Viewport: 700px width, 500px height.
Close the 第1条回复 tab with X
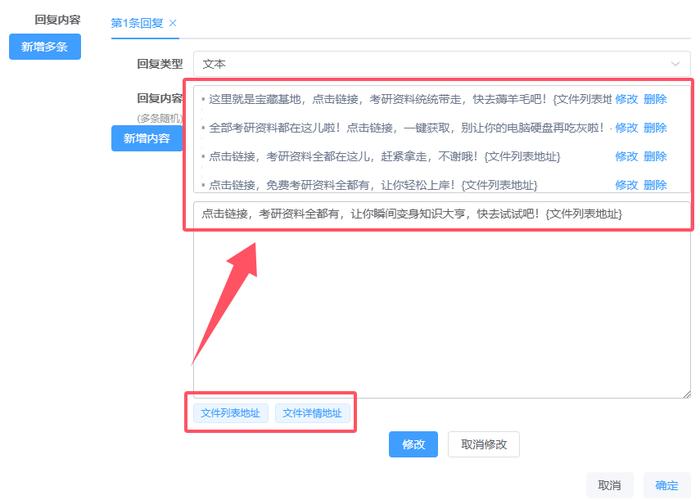(x=173, y=23)
